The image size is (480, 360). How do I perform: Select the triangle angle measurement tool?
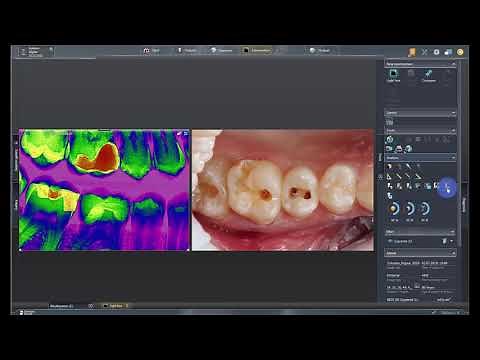coord(389,176)
